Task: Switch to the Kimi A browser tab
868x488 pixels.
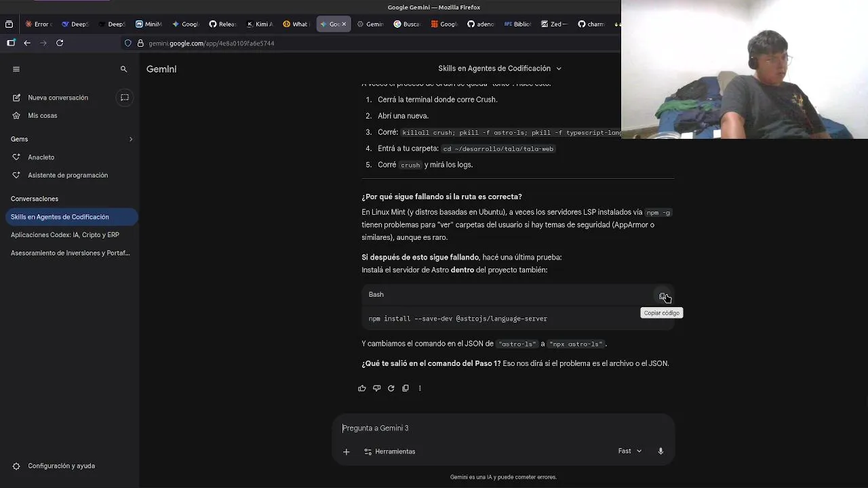Action: (x=258, y=24)
